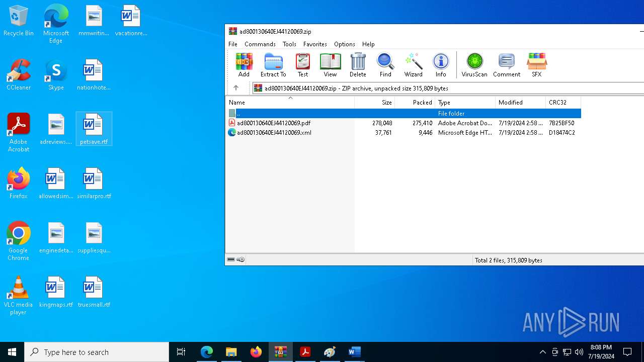Click the View toolbar icon

(x=330, y=65)
